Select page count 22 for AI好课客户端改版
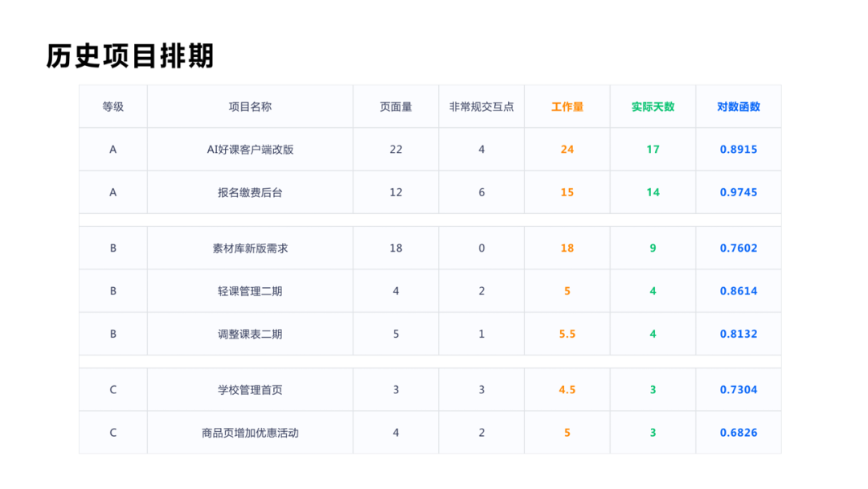The image size is (868, 489). [395, 150]
